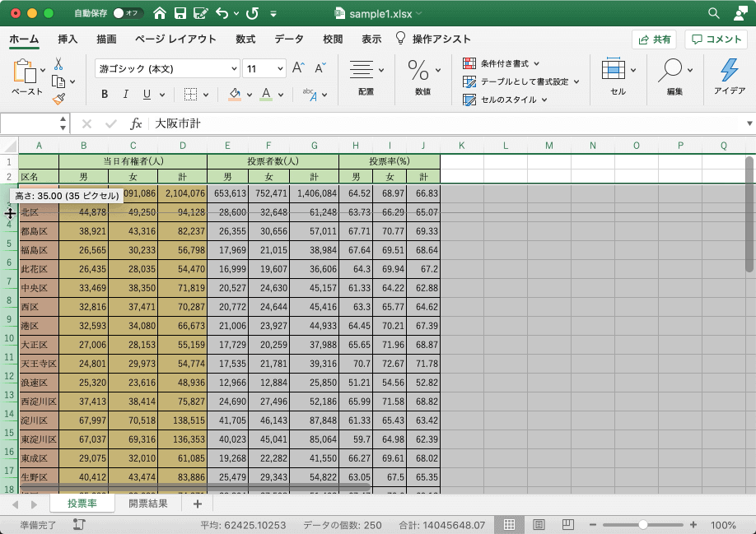Click the Format Painter brush icon
756x534 pixels.
[58, 100]
